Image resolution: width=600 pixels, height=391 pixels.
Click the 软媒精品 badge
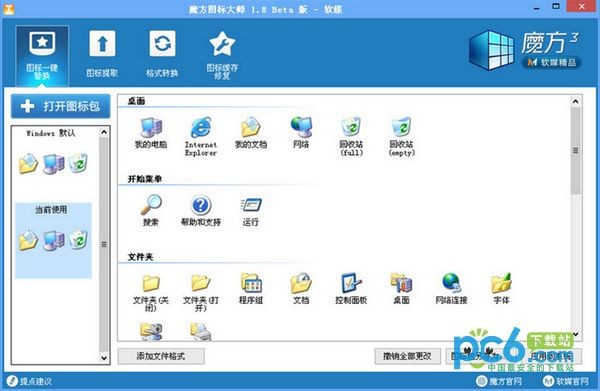pyautogui.click(x=551, y=62)
